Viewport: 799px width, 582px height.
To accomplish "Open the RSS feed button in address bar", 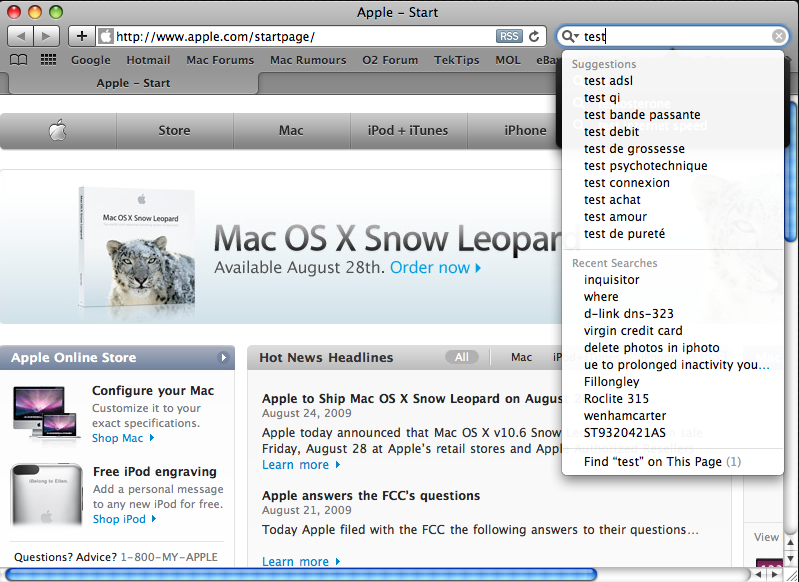I will pos(509,36).
